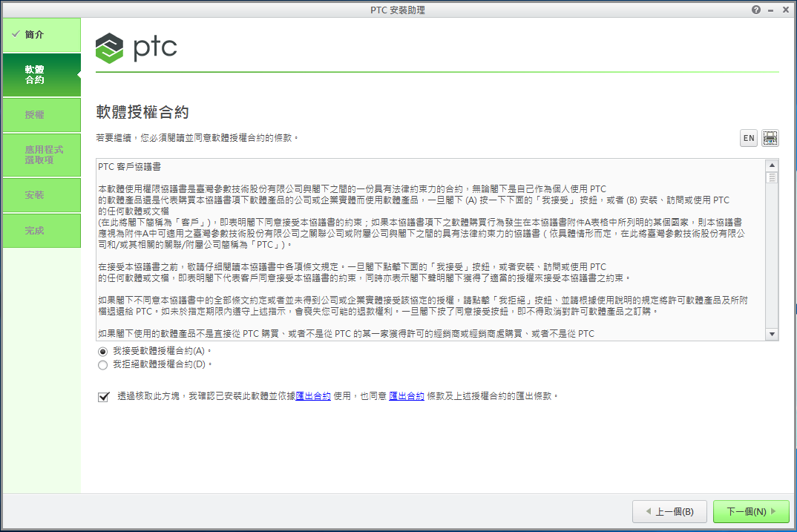
Task: Print the license agreement with printer icon
Action: click(770, 138)
